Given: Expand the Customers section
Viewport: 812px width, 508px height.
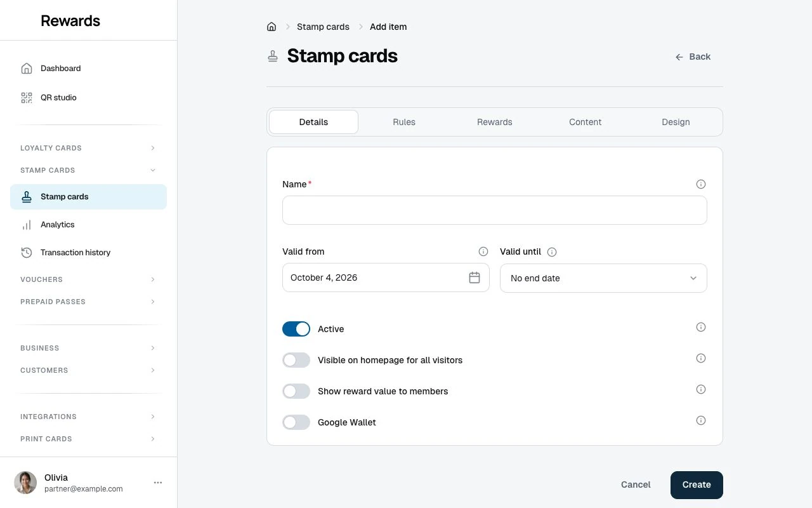Looking at the screenshot, I should pyautogui.click(x=88, y=370).
